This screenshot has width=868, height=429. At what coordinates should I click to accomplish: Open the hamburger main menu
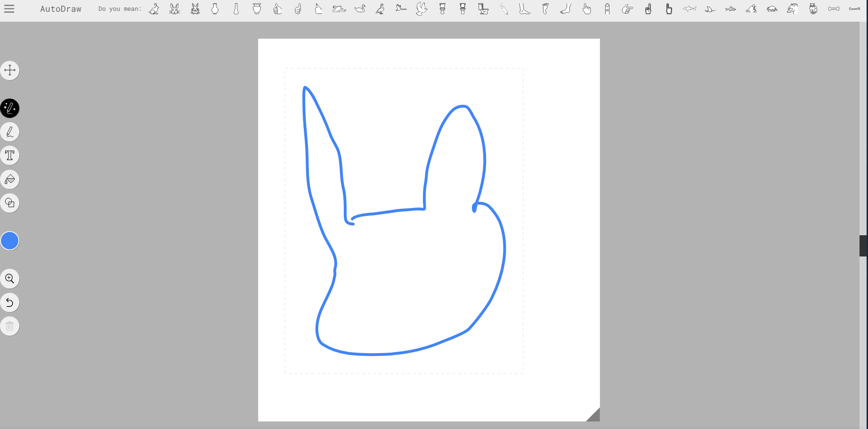[x=9, y=8]
